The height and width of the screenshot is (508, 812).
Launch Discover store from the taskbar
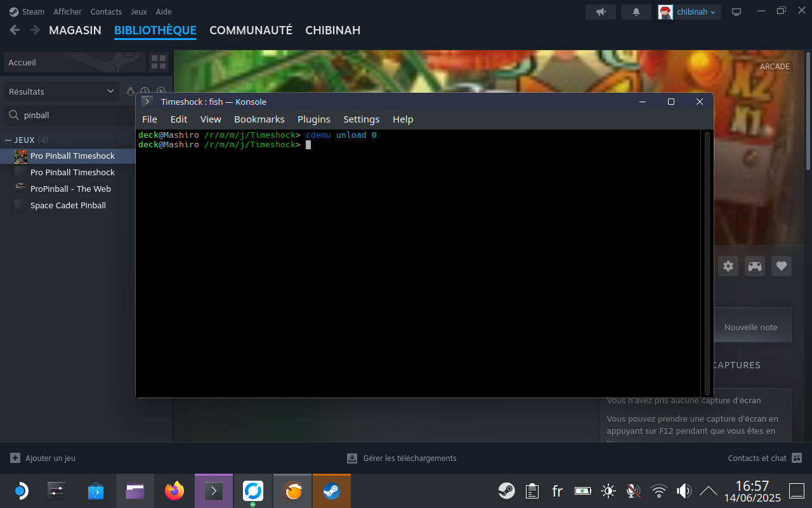pyautogui.click(x=96, y=491)
